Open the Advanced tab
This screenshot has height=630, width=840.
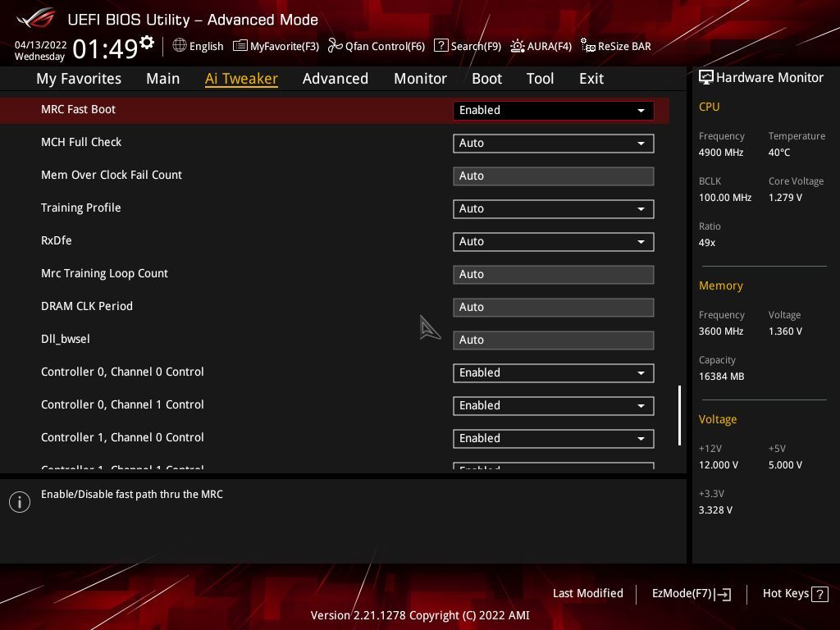point(336,79)
